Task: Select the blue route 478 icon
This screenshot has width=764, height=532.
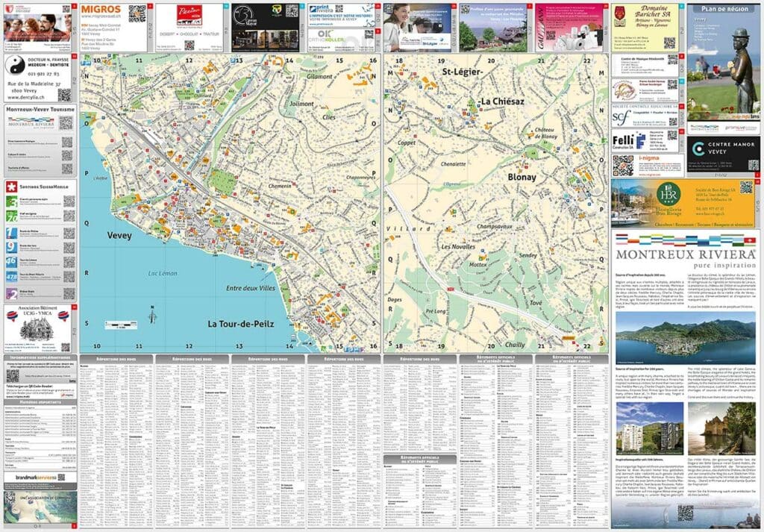Action: (x=11, y=277)
